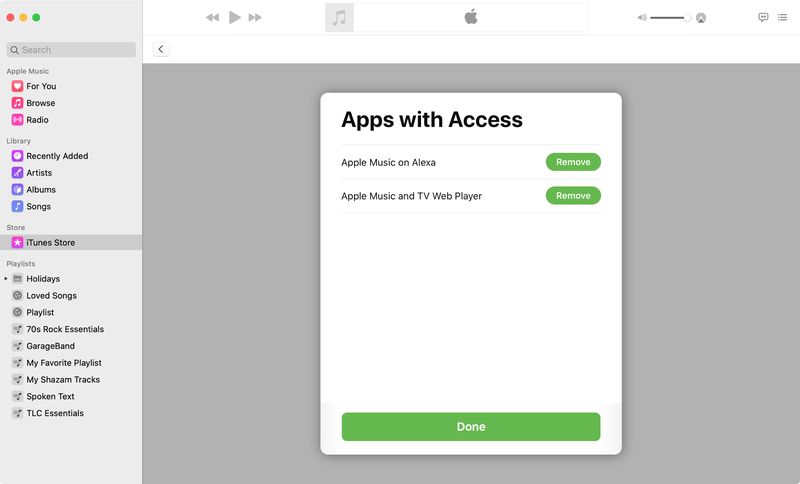This screenshot has height=484, width=800.
Task: Click the Library section header
Action: click(x=18, y=141)
